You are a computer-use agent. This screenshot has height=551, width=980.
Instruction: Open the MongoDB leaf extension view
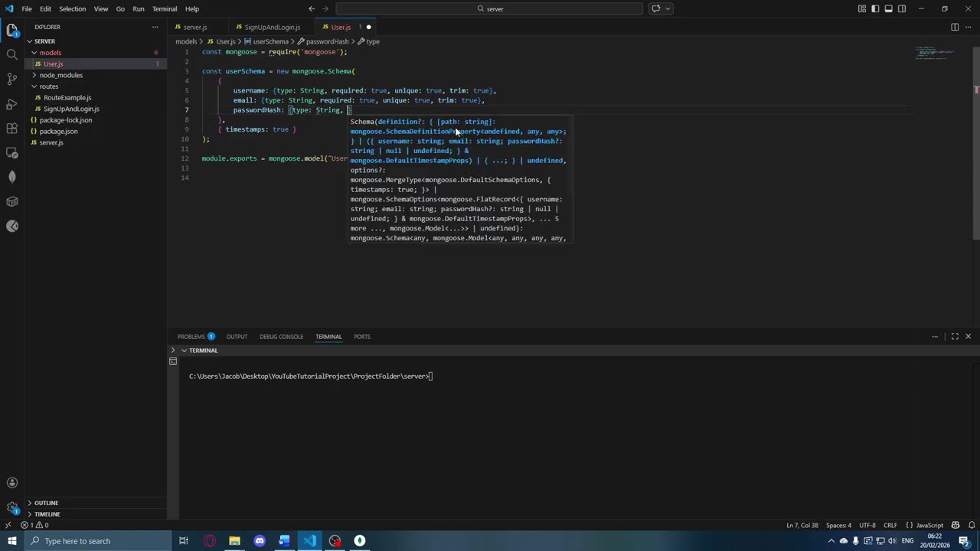point(11,178)
